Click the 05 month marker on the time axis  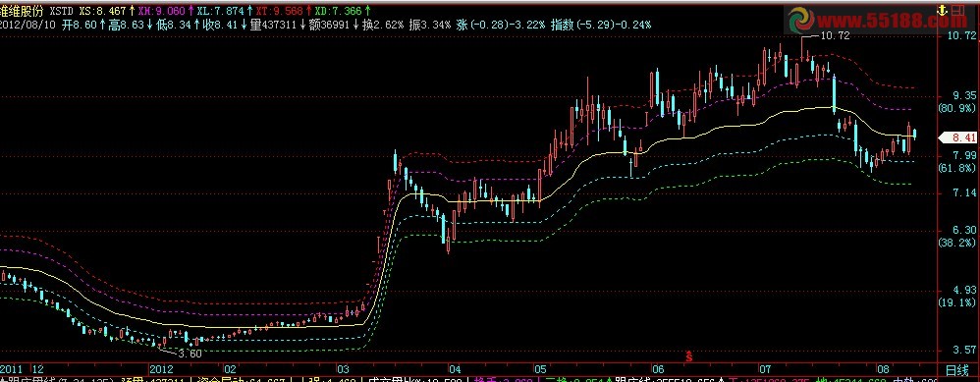(x=540, y=369)
